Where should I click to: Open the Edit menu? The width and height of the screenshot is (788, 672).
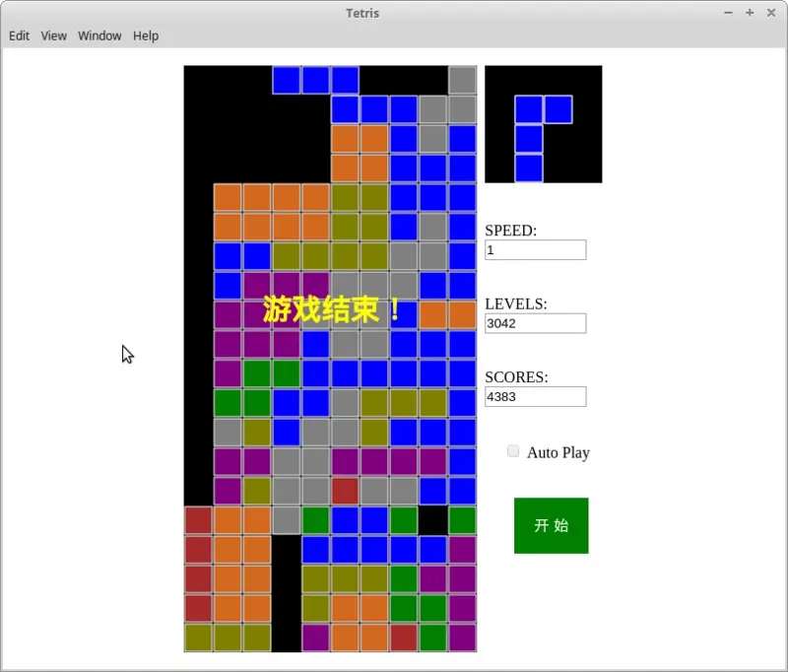point(19,35)
